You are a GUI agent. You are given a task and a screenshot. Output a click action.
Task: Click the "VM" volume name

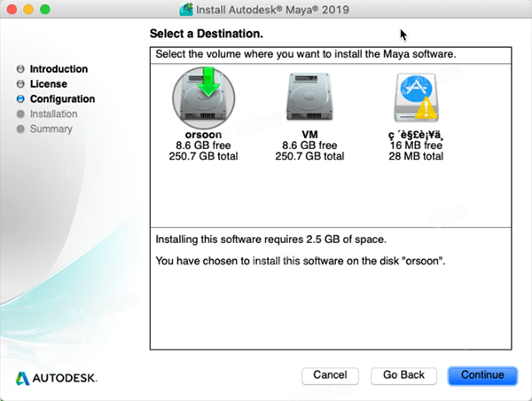click(x=309, y=135)
